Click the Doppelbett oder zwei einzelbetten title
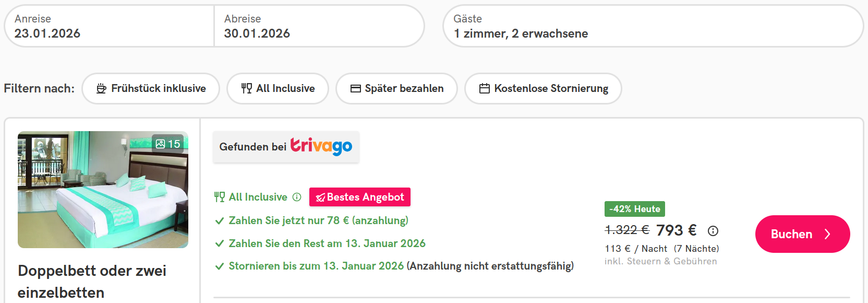The width and height of the screenshot is (868, 303). click(x=92, y=281)
